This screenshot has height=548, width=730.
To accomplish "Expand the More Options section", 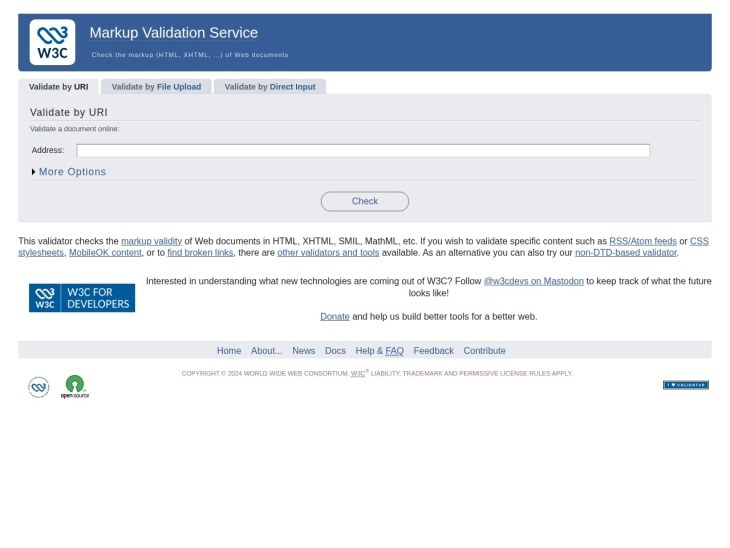I will pos(69,172).
